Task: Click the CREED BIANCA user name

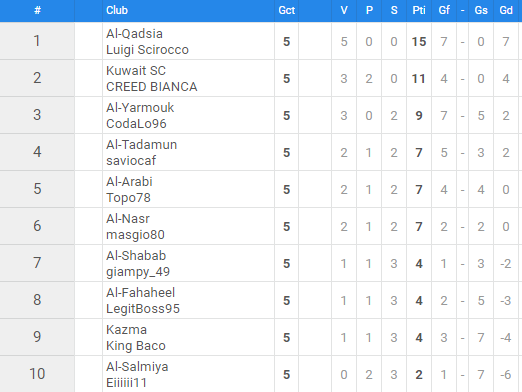Action: click(x=152, y=87)
